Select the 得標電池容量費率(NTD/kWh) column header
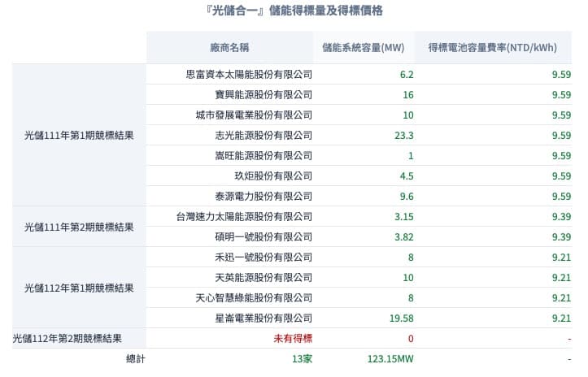Screen dimensions: 588x377 click(x=492, y=48)
